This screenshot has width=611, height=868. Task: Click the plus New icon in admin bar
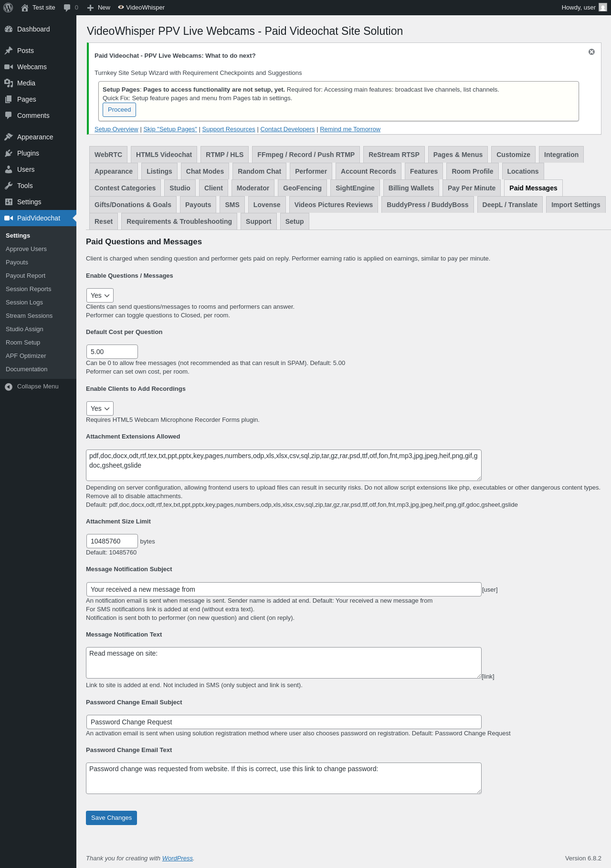coord(90,8)
